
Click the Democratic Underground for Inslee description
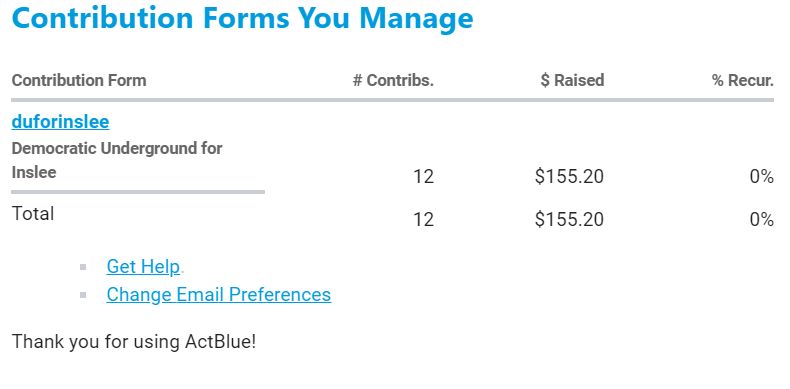117,160
